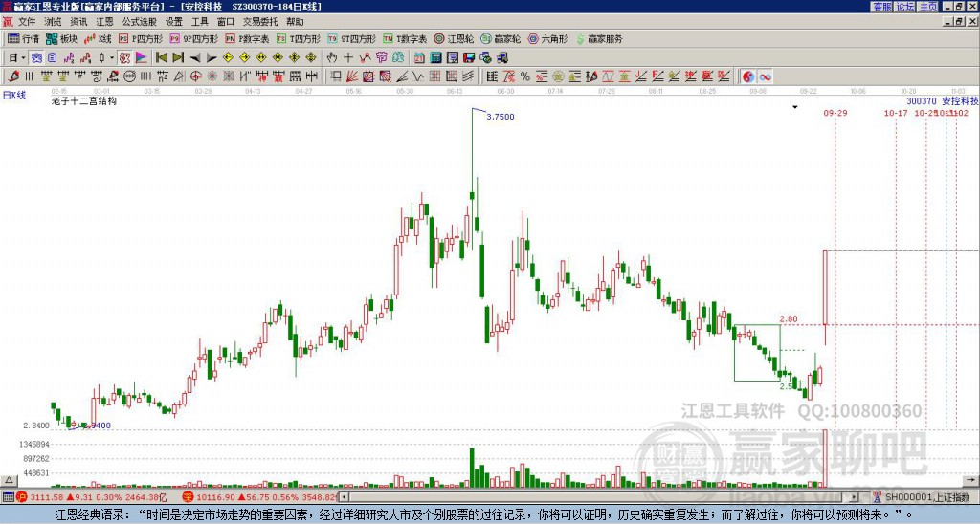This screenshot has width=980, height=524.
Task: Open the 9P四方形 tool
Action: tap(194, 38)
